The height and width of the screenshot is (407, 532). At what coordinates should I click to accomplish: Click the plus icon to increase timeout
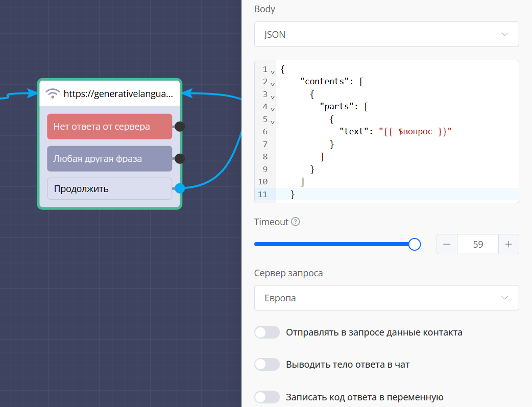tap(509, 244)
